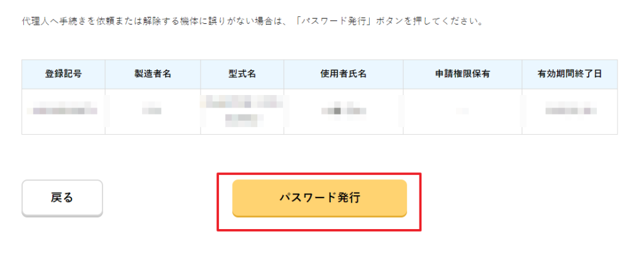Screen dimensions: 644x253
Task: Click the blurred value under 登録記号
Action: click(x=64, y=111)
